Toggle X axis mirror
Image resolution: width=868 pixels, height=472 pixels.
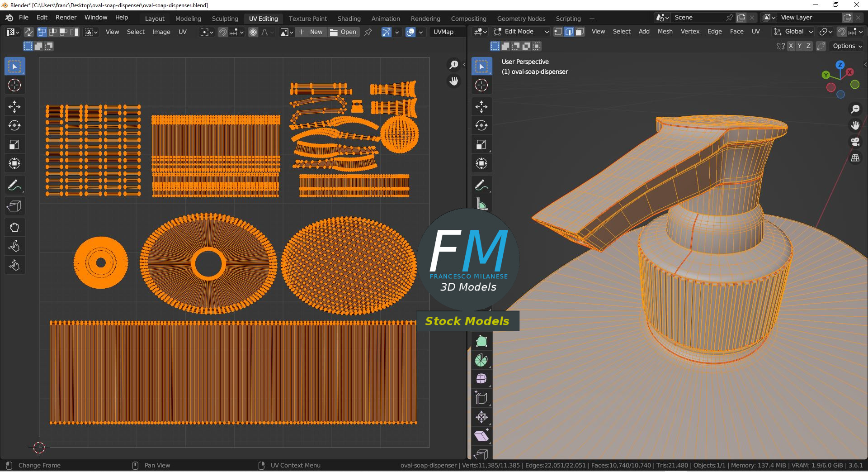(x=791, y=46)
